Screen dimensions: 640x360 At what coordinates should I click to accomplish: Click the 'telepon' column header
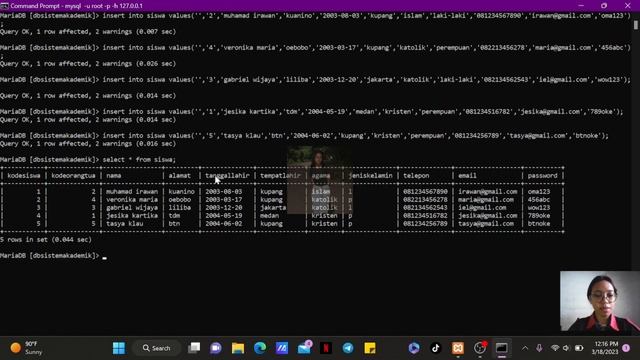click(416, 176)
